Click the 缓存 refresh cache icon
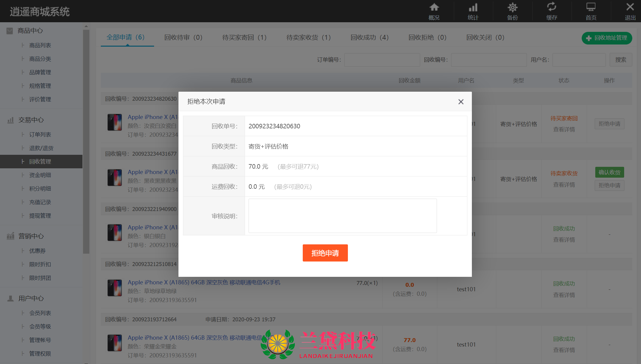The width and height of the screenshot is (641, 364). [x=552, y=8]
